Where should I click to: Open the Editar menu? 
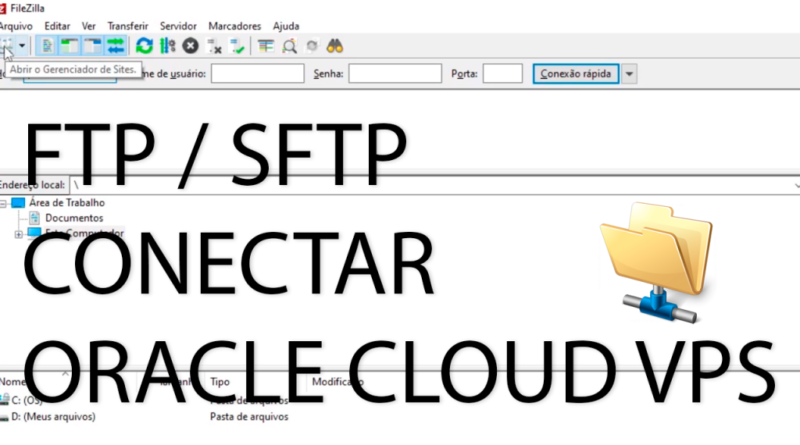pos(57,26)
